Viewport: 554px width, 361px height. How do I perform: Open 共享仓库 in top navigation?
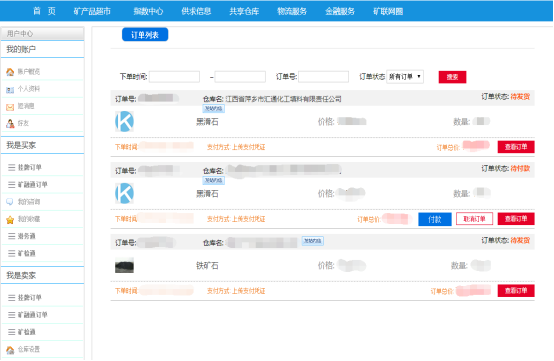(244, 11)
